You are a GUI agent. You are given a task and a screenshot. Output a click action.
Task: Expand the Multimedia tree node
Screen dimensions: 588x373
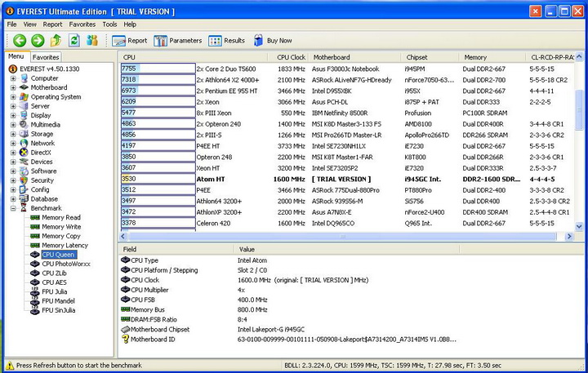click(x=13, y=125)
